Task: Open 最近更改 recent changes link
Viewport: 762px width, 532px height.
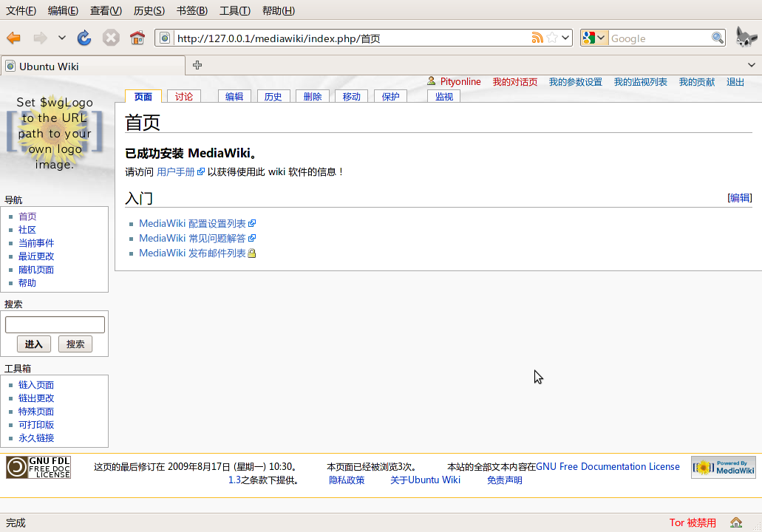Action: (36, 256)
